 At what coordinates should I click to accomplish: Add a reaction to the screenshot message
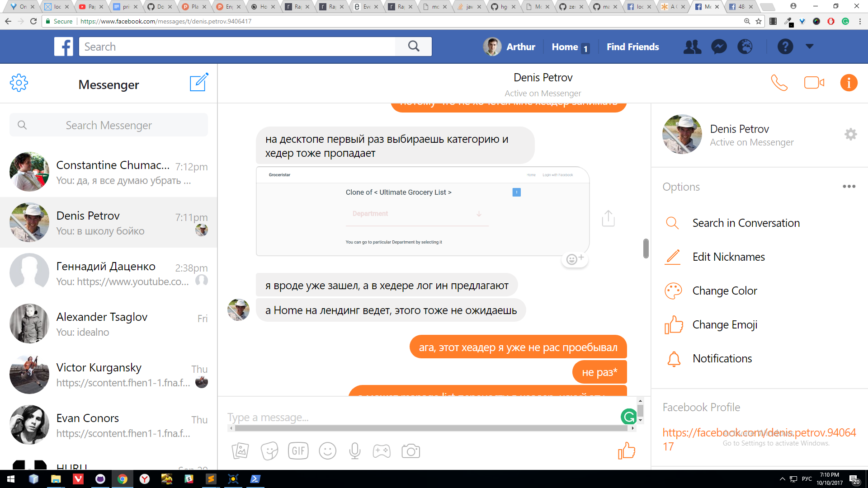pos(575,259)
